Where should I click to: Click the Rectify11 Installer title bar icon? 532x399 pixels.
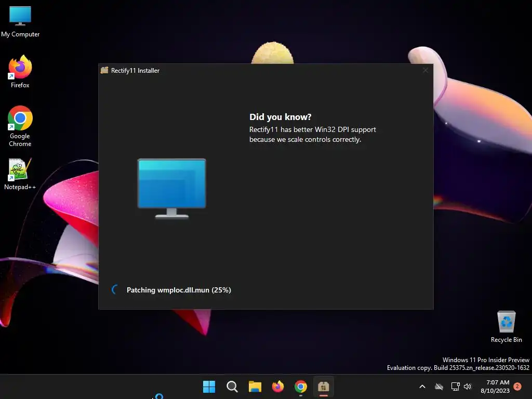104,70
